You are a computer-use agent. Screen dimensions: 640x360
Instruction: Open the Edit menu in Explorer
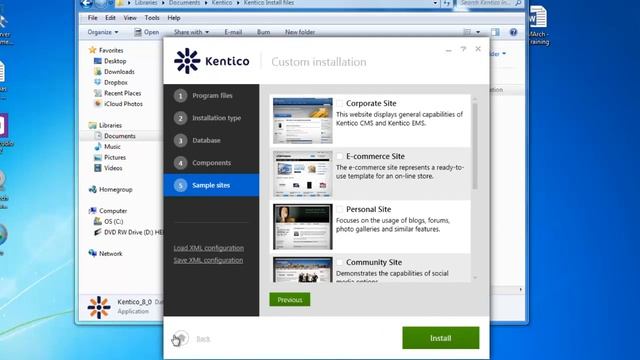point(110,18)
